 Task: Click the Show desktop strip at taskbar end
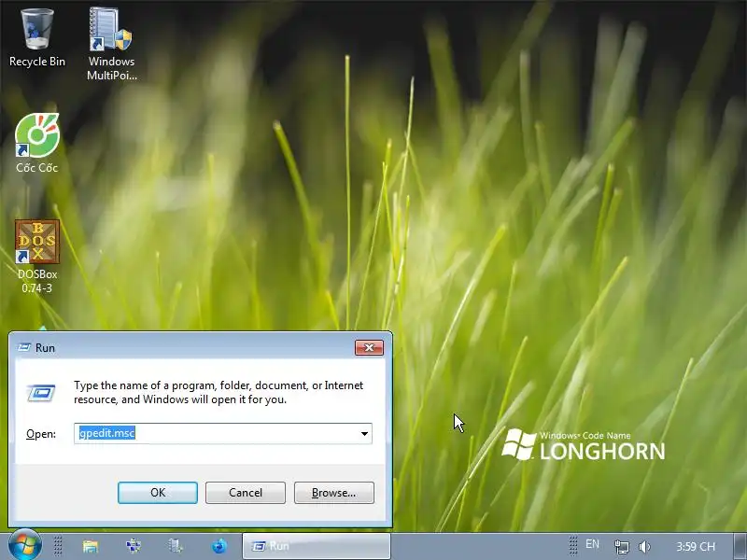(740, 546)
